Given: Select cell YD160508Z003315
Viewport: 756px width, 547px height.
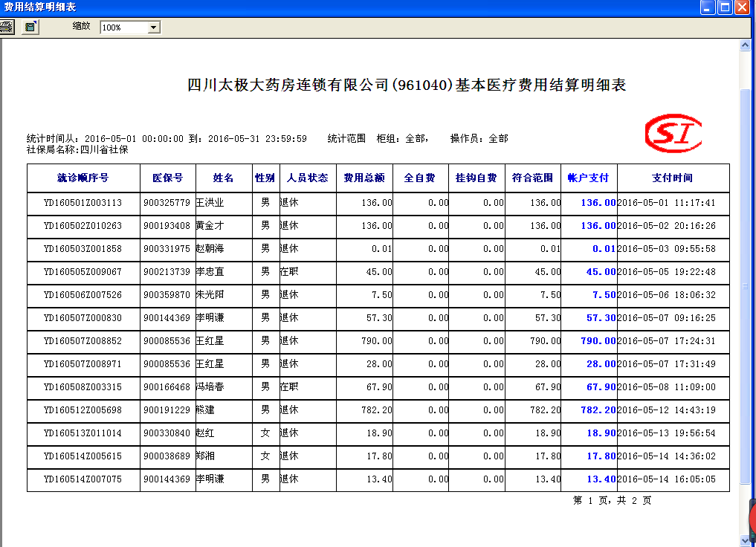Looking at the screenshot, I should [83, 387].
